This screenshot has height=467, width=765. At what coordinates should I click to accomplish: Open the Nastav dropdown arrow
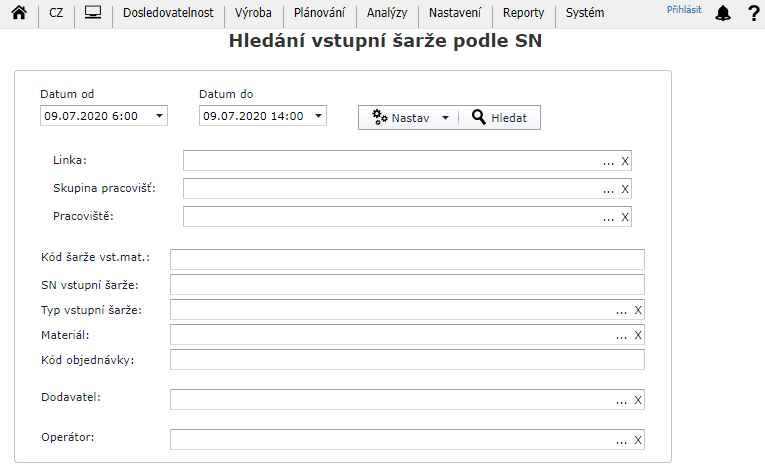(x=445, y=118)
